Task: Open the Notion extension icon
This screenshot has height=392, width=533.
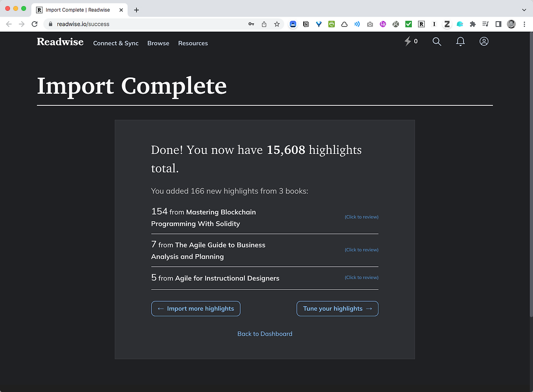Action: point(306,24)
